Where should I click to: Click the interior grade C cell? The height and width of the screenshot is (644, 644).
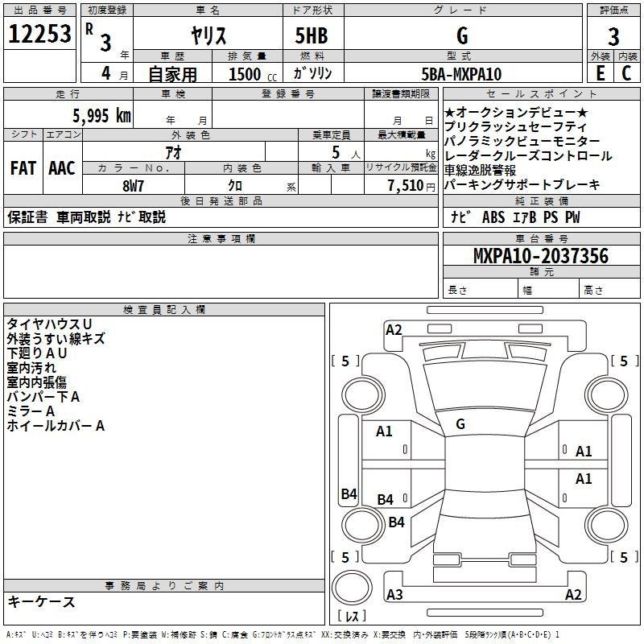(626, 73)
